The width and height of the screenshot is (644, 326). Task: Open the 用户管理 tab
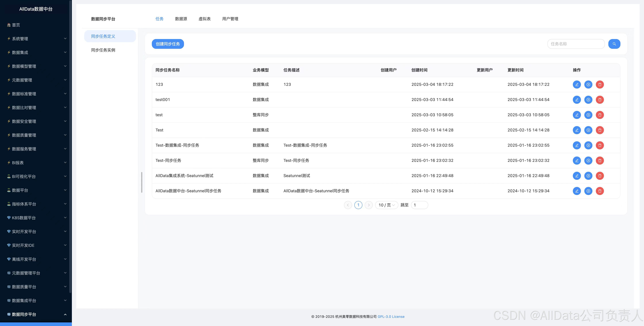(x=230, y=19)
